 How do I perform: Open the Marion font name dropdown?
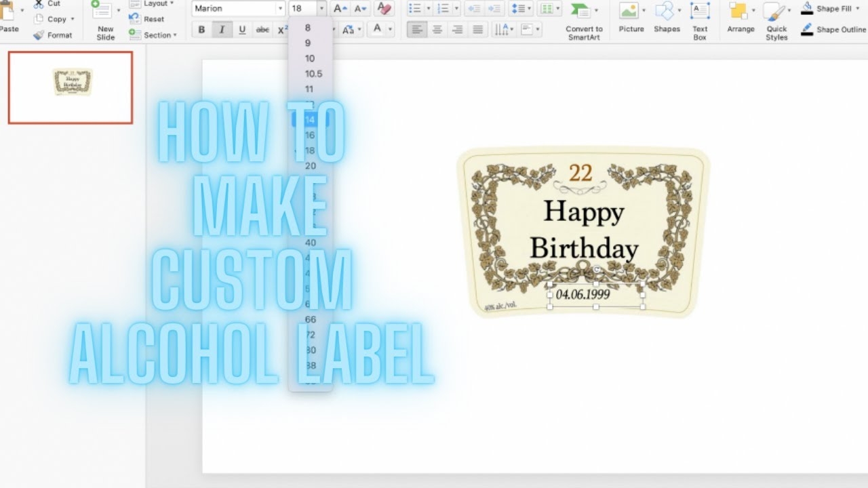tap(280, 9)
